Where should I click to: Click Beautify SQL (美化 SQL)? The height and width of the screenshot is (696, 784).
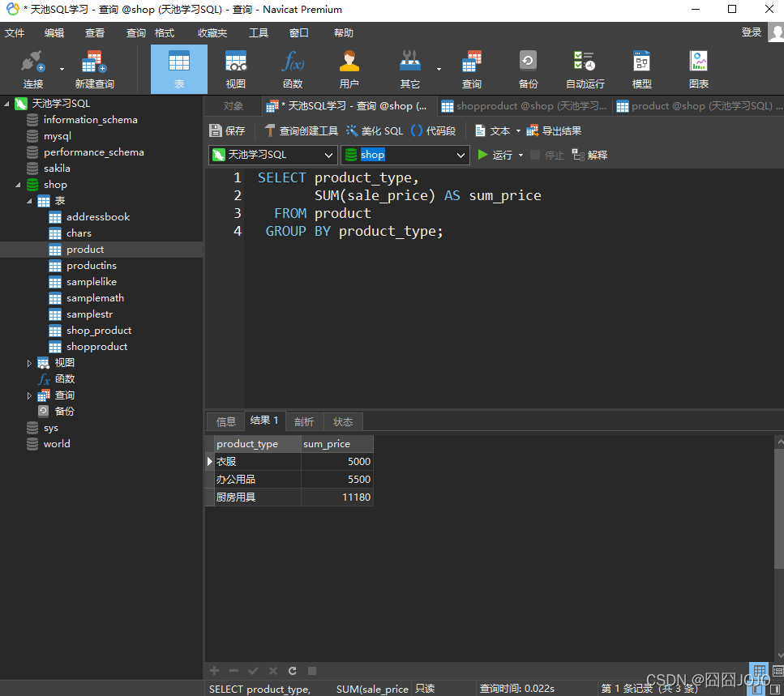tap(375, 131)
